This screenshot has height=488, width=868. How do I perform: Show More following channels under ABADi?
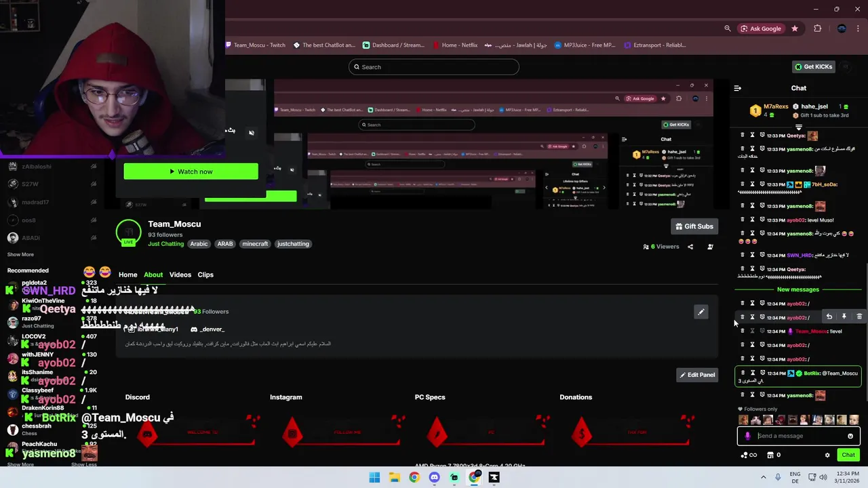(x=20, y=254)
